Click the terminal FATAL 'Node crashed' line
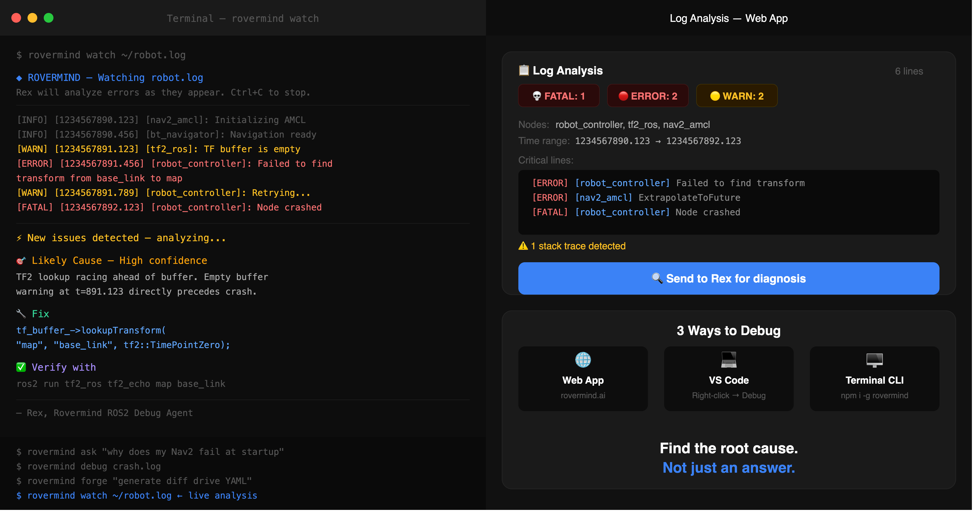Viewport: 980px width, 518px height. click(169, 208)
